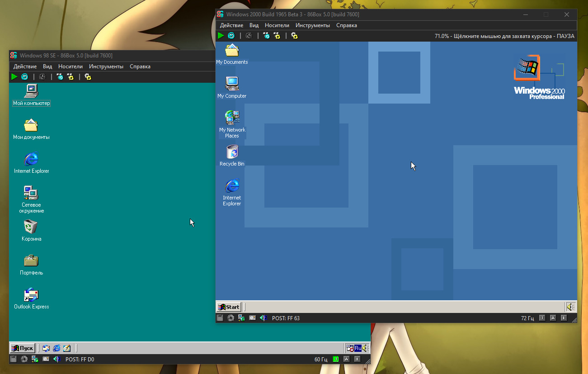Select the Мой компьютер desktop icon
Viewport: 588px width, 374px height.
pyautogui.click(x=31, y=95)
